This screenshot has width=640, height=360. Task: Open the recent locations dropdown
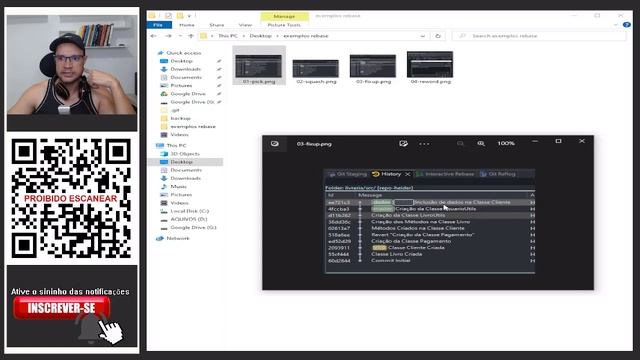[180, 36]
